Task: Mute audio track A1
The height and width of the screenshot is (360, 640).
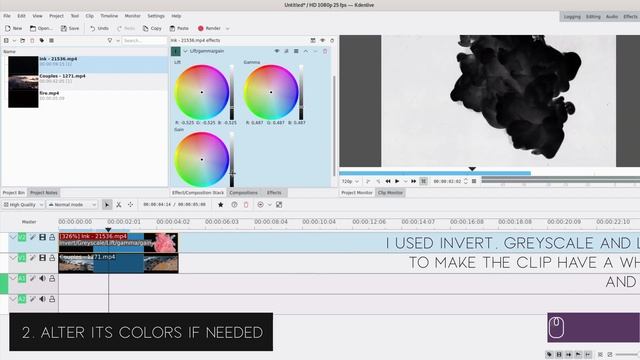Action: point(42,278)
